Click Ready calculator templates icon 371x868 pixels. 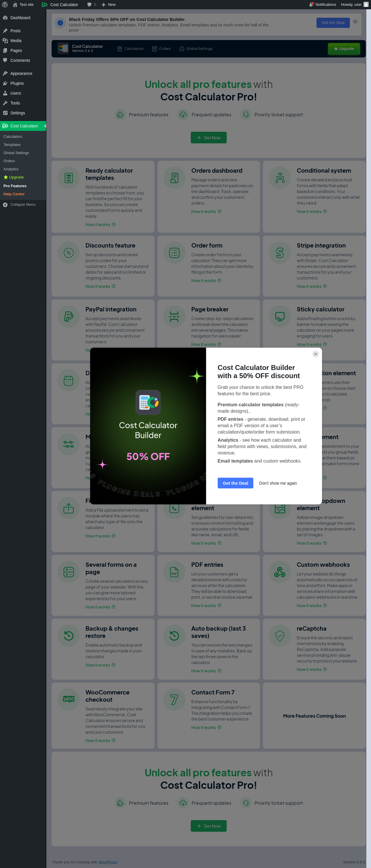point(69,178)
